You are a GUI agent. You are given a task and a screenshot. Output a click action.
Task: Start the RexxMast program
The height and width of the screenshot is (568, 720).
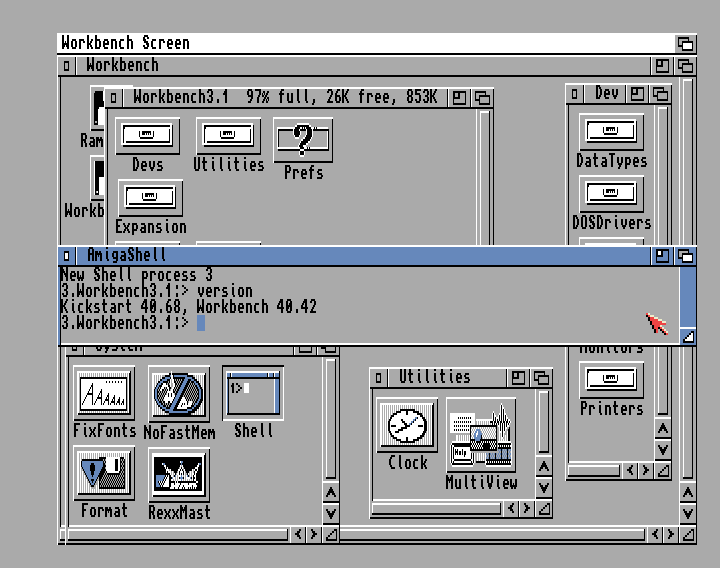[x=179, y=475]
